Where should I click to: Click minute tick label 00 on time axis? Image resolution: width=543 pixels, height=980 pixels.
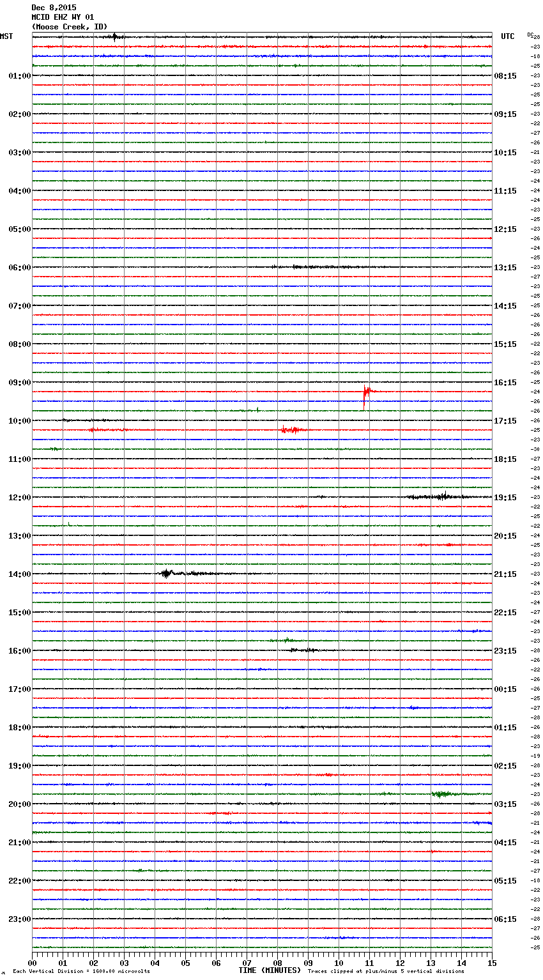[32, 963]
